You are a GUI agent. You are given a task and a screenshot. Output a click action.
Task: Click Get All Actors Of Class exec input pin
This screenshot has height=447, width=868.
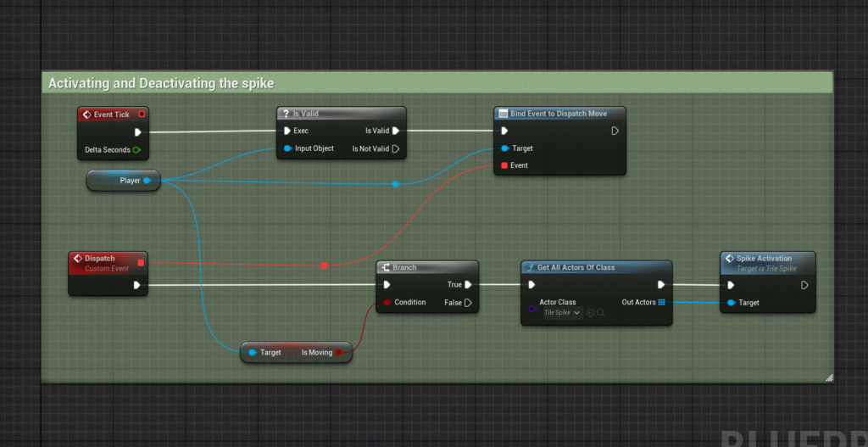pos(532,285)
